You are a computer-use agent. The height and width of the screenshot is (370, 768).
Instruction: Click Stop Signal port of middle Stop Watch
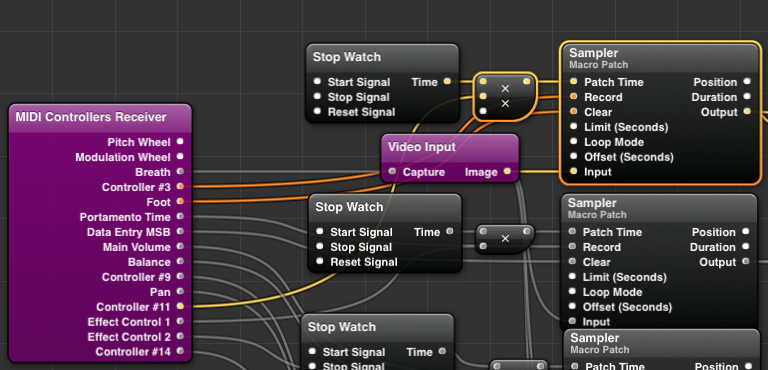[x=320, y=247]
